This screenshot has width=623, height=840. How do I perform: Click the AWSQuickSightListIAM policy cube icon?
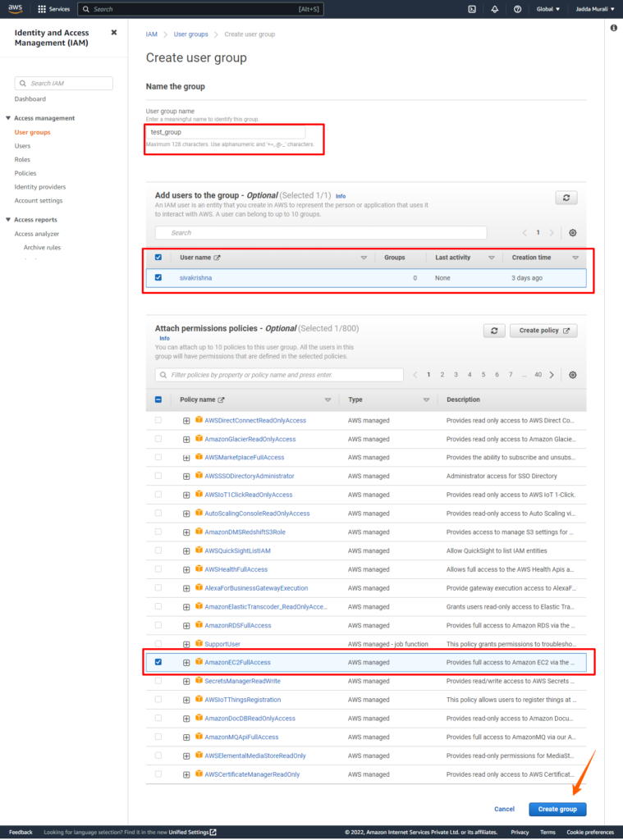199,550
